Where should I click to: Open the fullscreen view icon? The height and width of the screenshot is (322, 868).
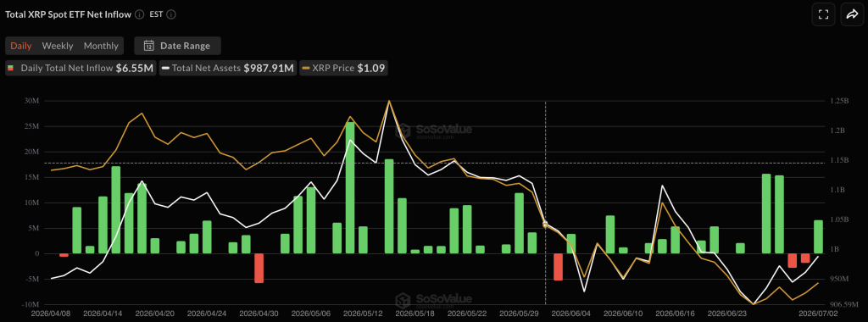(823, 15)
